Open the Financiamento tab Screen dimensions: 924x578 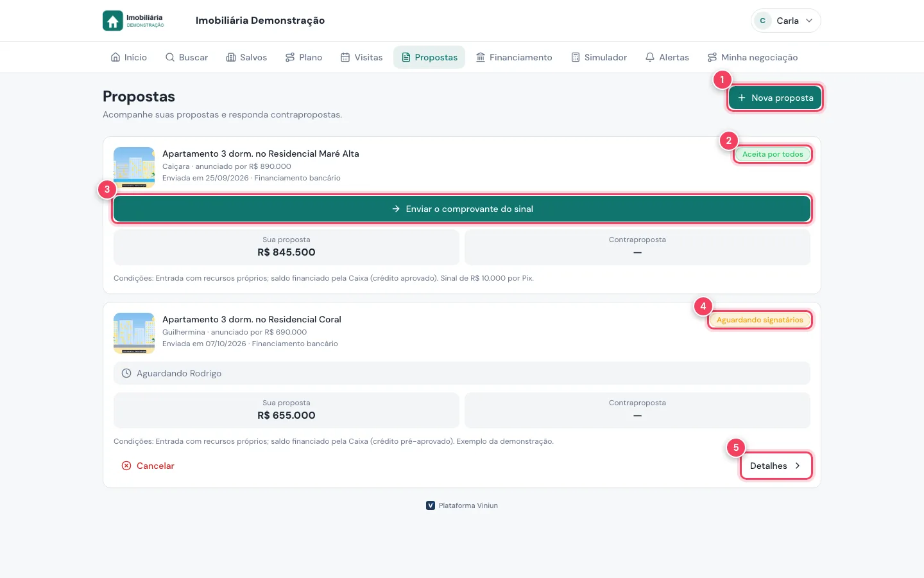click(x=514, y=57)
